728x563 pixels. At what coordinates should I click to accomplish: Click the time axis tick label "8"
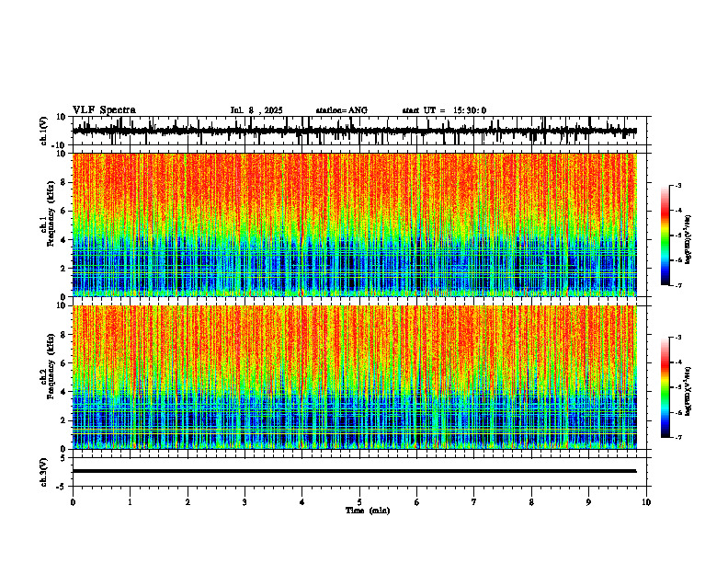point(531,502)
